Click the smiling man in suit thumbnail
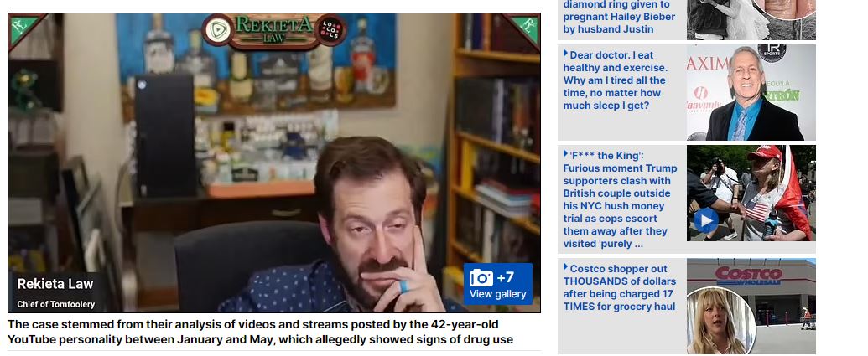Image resolution: width=868 pixels, height=356 pixels. 751,92
